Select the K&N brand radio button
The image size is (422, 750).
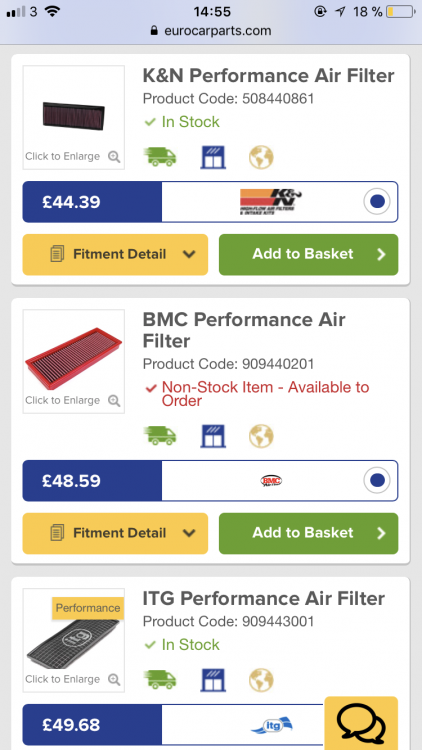(x=377, y=202)
